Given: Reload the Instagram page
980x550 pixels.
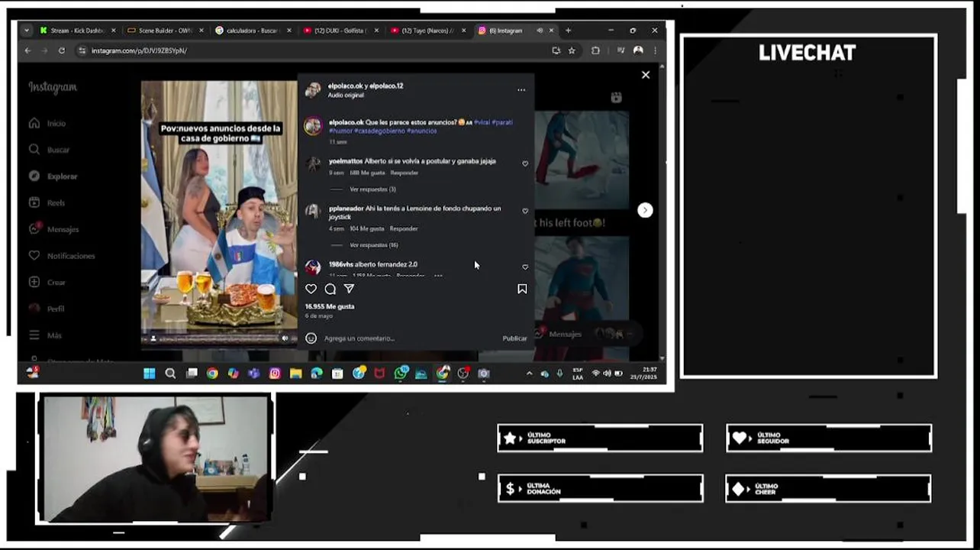Looking at the screenshot, I should [x=61, y=50].
